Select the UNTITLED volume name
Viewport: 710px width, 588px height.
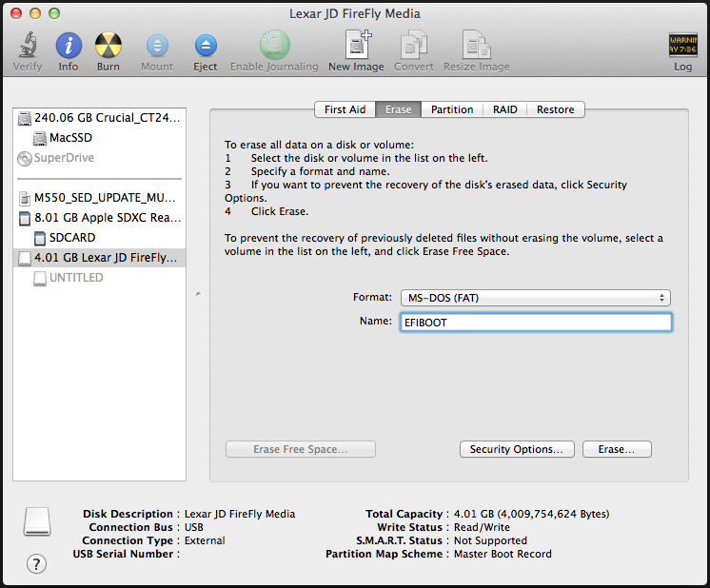point(76,278)
